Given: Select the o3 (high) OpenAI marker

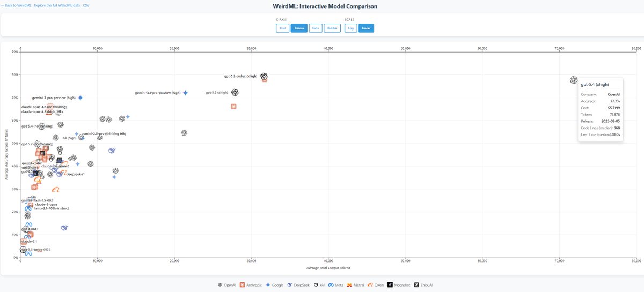Looking at the screenshot, I should [x=82, y=138].
